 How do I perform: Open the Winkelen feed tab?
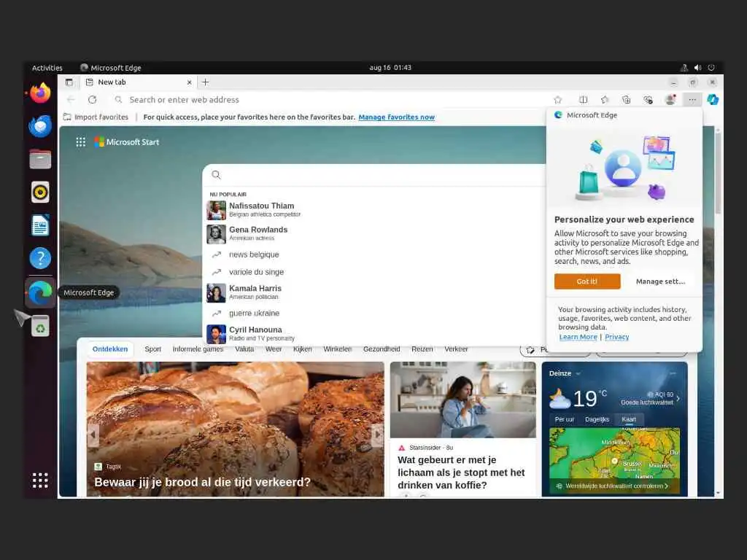click(337, 349)
